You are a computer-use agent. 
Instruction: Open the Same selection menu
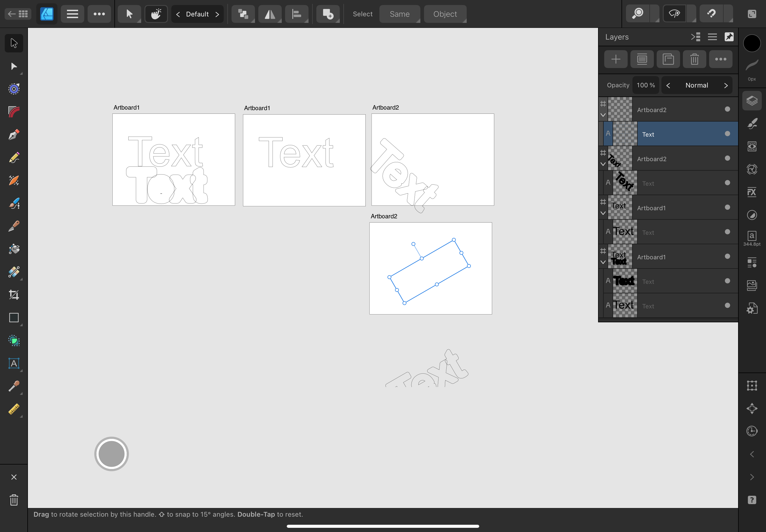click(x=399, y=14)
